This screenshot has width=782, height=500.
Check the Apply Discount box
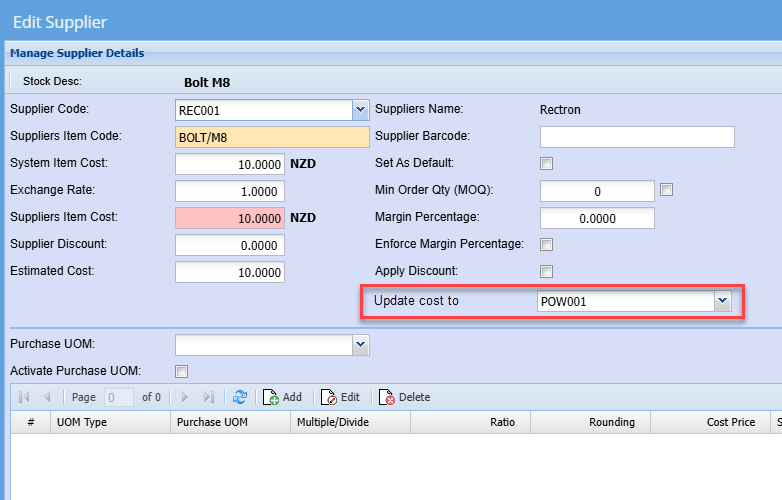tap(547, 271)
